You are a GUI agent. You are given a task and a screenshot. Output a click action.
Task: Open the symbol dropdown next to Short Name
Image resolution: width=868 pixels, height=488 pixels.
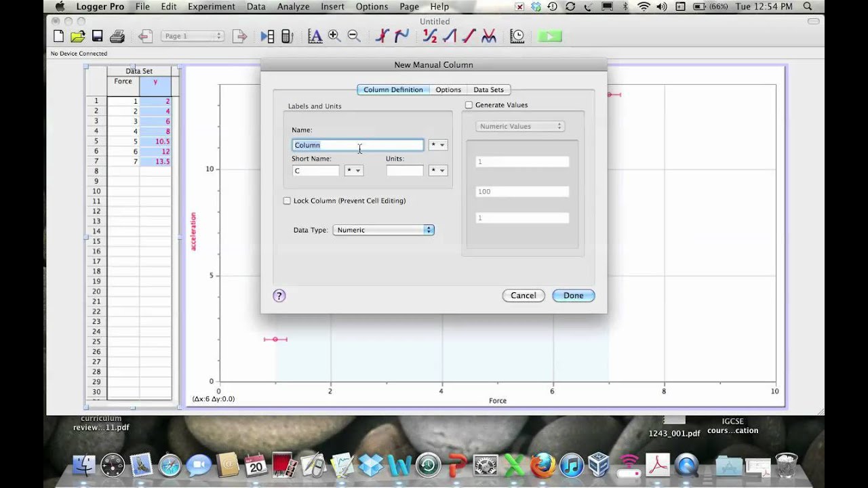tap(354, 171)
